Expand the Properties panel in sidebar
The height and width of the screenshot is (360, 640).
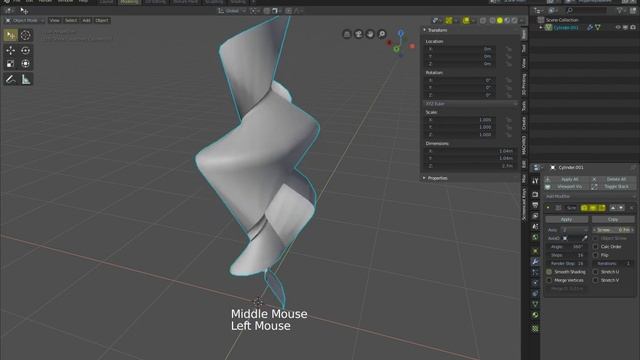point(424,178)
